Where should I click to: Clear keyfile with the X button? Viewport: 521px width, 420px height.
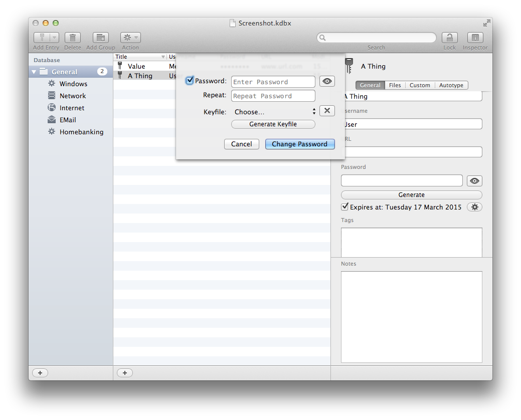point(327,111)
